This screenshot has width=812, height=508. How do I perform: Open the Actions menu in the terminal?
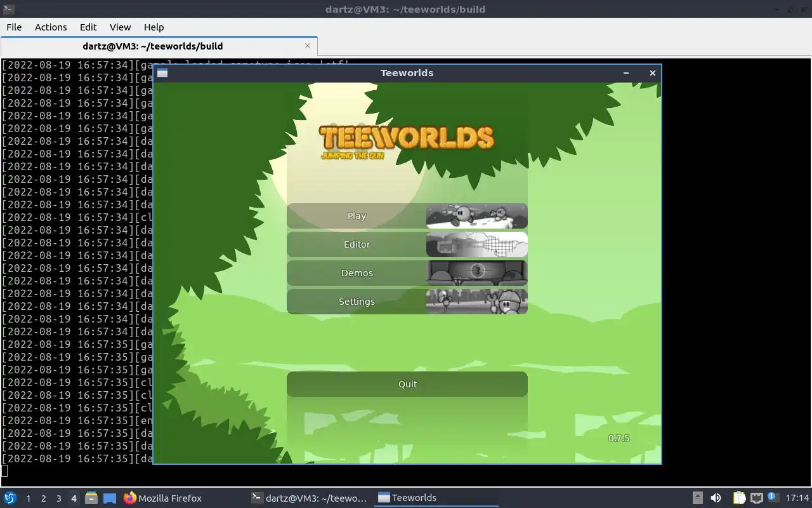pos(51,27)
